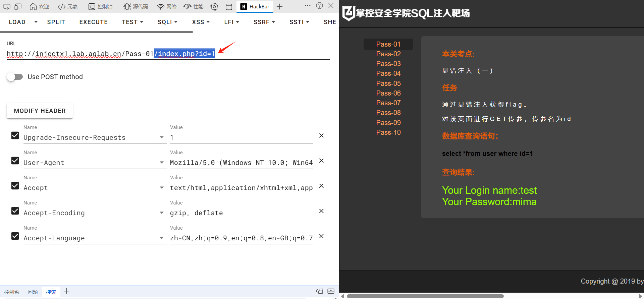
Task: Open the Pass-05 link
Action: coord(388,83)
